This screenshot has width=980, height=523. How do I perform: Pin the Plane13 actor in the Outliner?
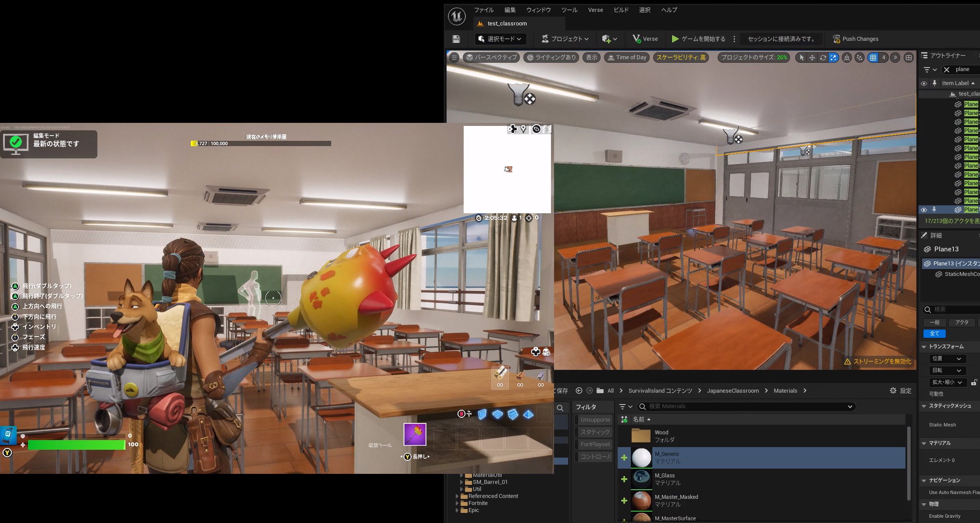934,210
